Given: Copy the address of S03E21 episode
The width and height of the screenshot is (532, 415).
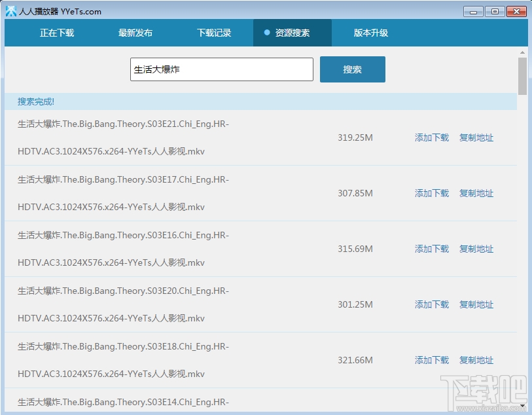Looking at the screenshot, I should (x=476, y=137).
